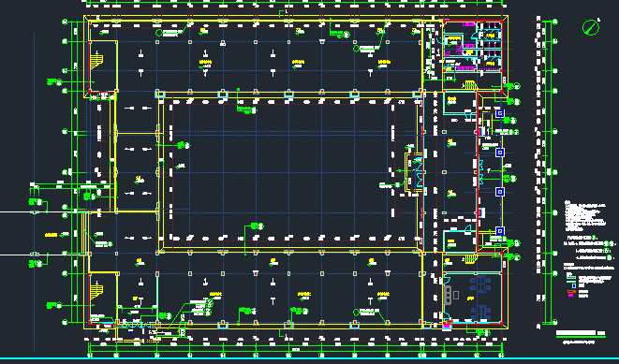The width and height of the screenshot is (619, 364).
Task: Pick the red legend swatch
Action: [x=571, y=291]
